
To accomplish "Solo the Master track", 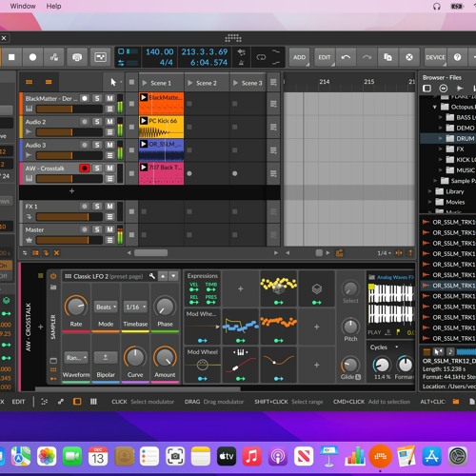I will [97, 229].
